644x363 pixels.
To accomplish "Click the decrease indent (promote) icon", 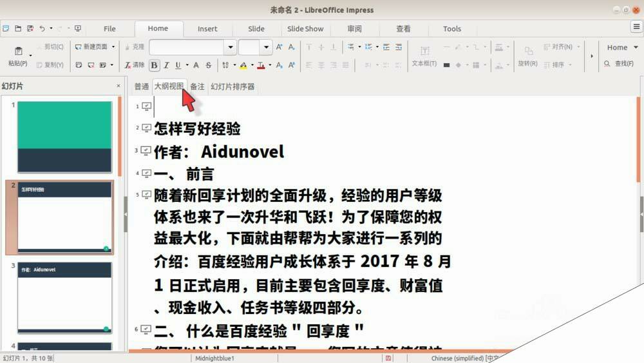I will [399, 47].
